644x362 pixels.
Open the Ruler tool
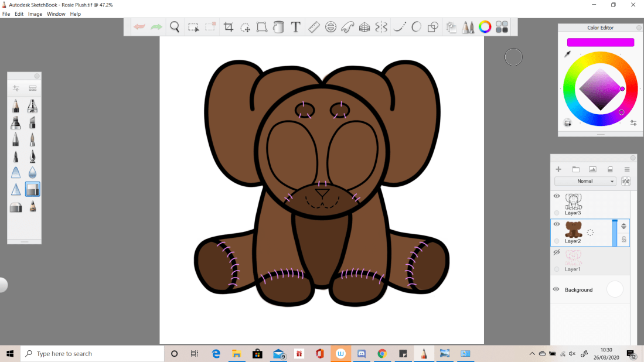[314, 27]
